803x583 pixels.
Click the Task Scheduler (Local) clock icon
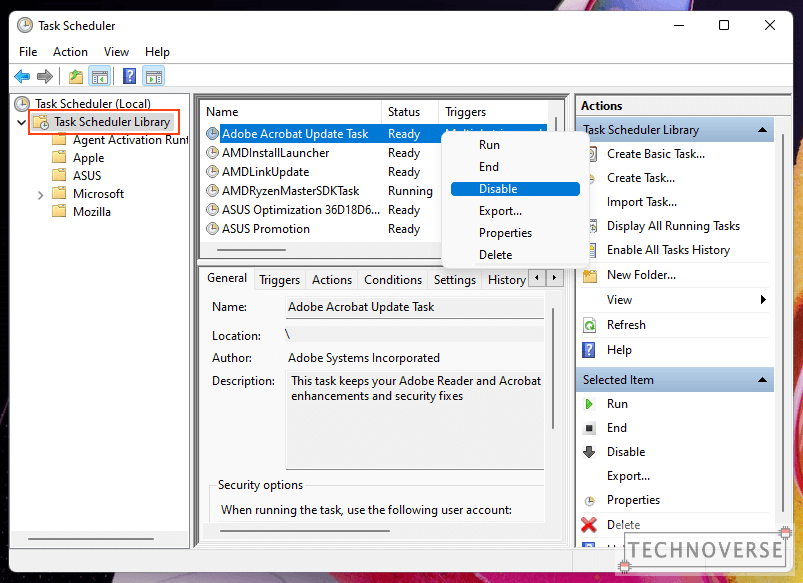(x=22, y=104)
